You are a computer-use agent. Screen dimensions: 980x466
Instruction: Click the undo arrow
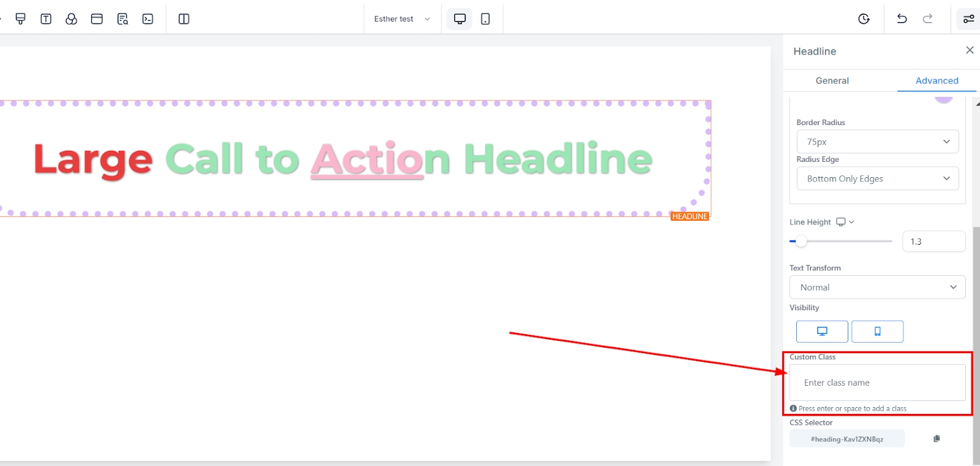coord(902,19)
